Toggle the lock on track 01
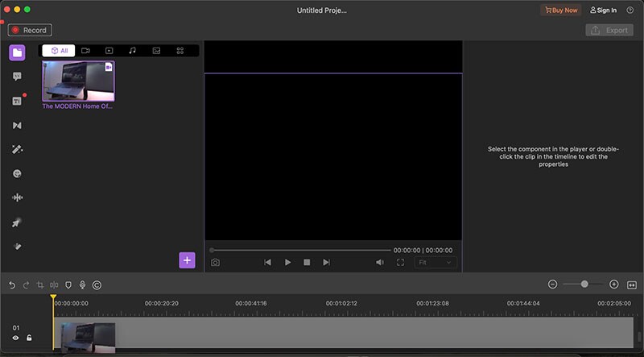 [29, 338]
